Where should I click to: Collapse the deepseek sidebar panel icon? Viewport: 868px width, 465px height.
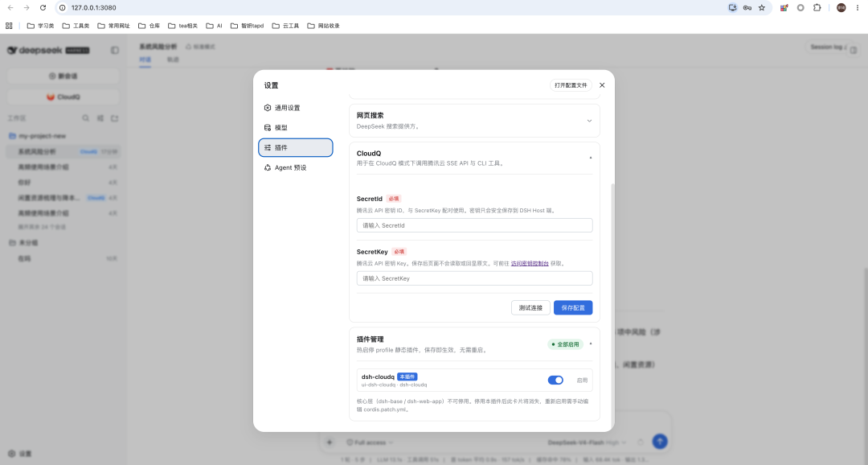coord(115,51)
